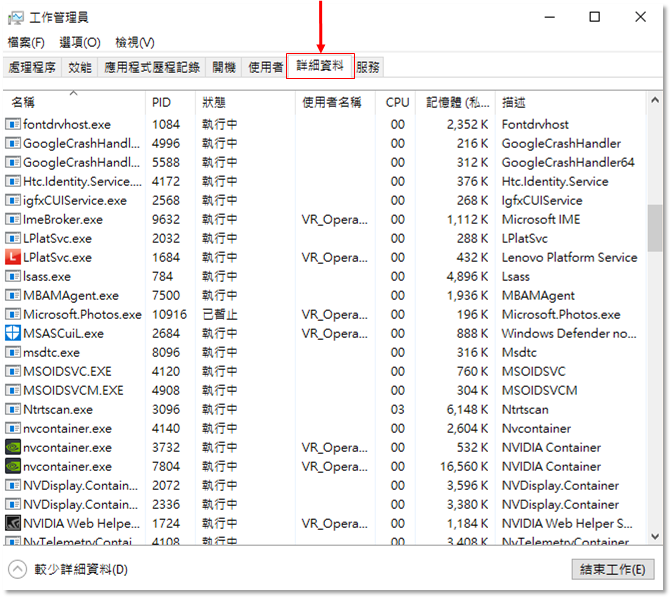Image resolution: width=672 pixels, height=599 pixels.
Task: Click the MSOIDSVC.EXE process icon
Action: 13,371
